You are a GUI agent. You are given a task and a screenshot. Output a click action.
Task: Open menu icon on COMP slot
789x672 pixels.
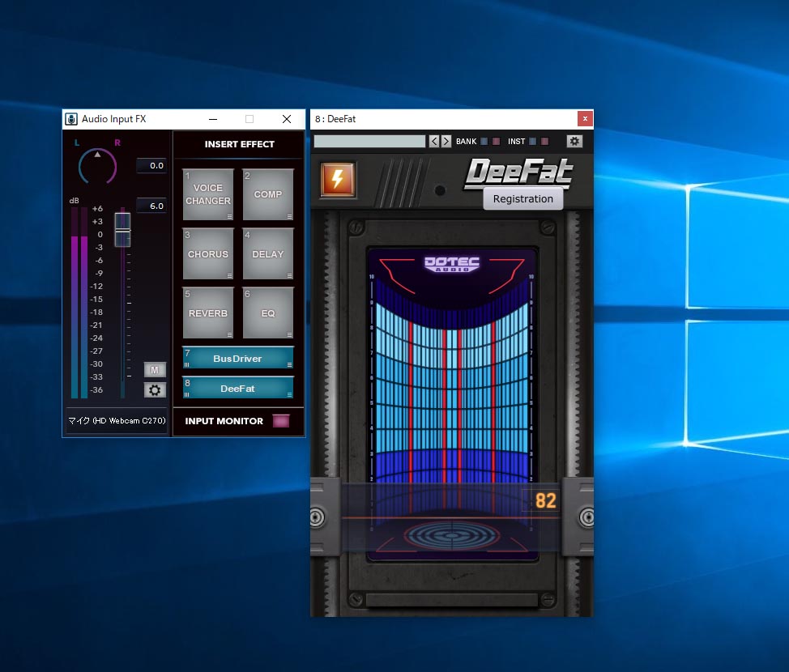[x=289, y=217]
